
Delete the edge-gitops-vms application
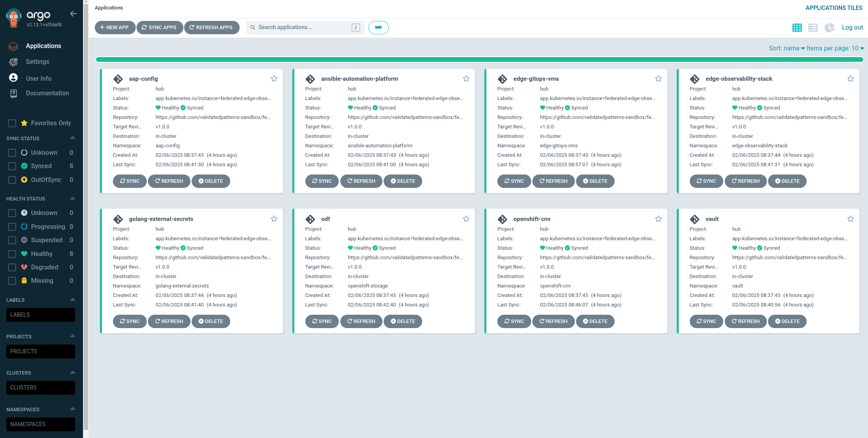pyautogui.click(x=595, y=181)
